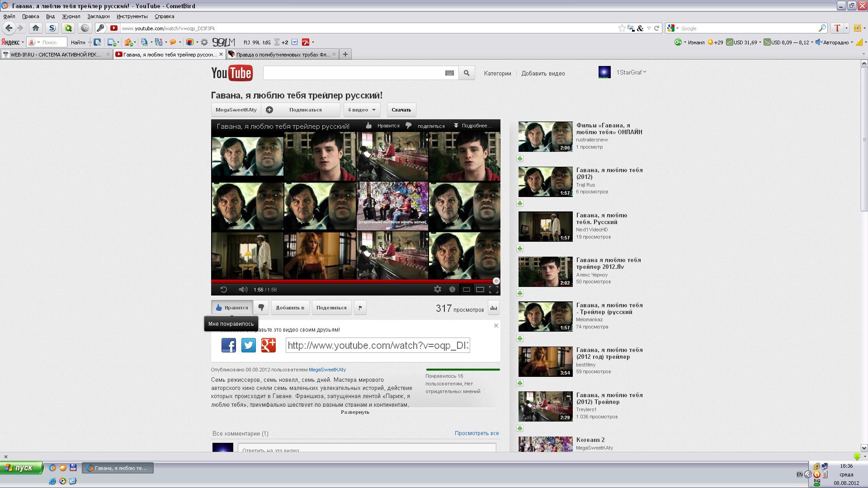Toggle the Нравится like button

232,308
